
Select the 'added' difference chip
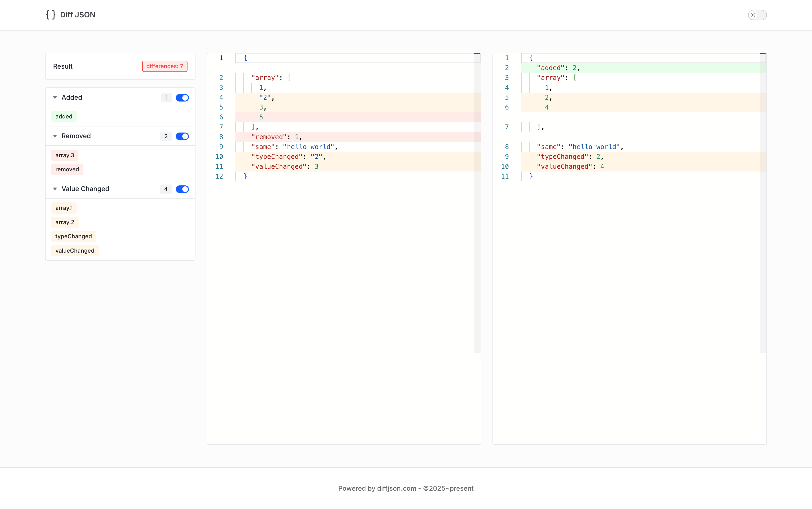64,116
